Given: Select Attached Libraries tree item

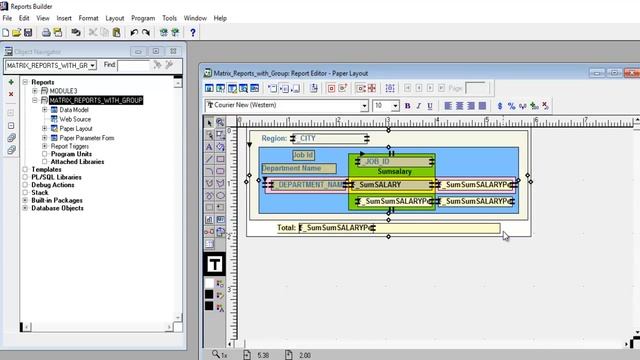Looking at the screenshot, I should [x=77, y=162].
